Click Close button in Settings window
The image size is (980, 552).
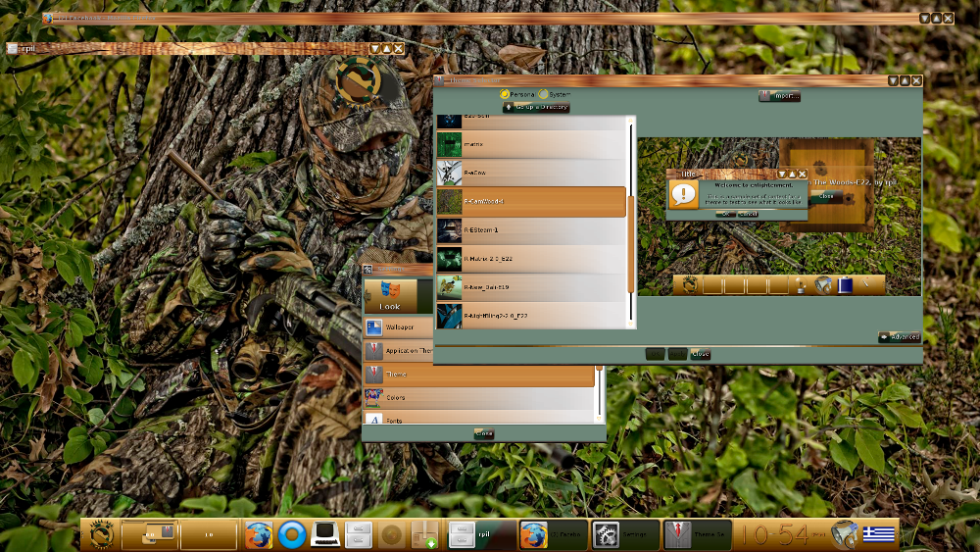click(484, 433)
